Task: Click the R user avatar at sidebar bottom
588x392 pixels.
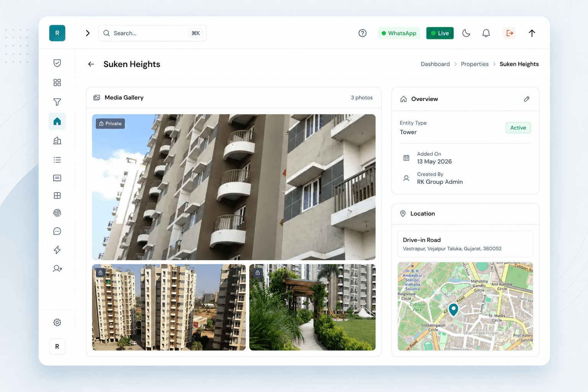Action: click(57, 346)
